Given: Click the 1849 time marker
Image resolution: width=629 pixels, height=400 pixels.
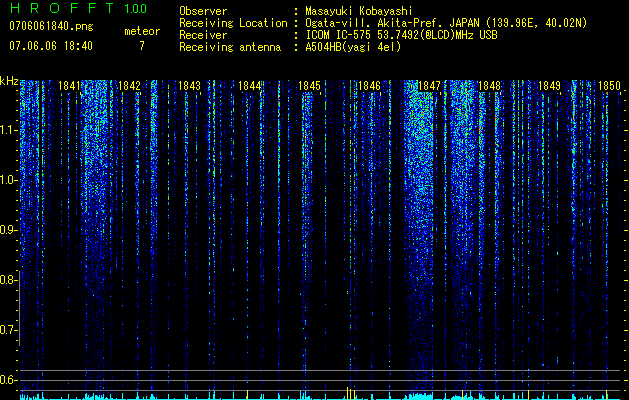Looking at the screenshot, I should tap(549, 86).
